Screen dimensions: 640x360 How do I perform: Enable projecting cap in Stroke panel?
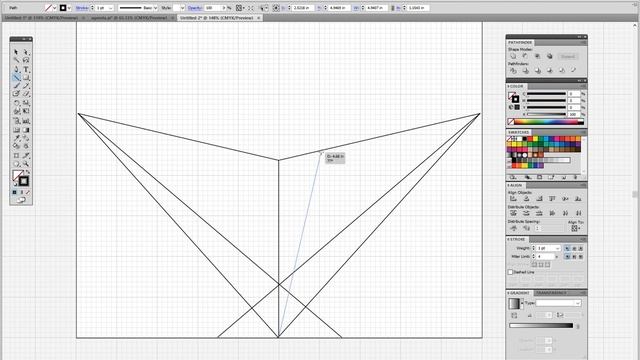pos(580,248)
